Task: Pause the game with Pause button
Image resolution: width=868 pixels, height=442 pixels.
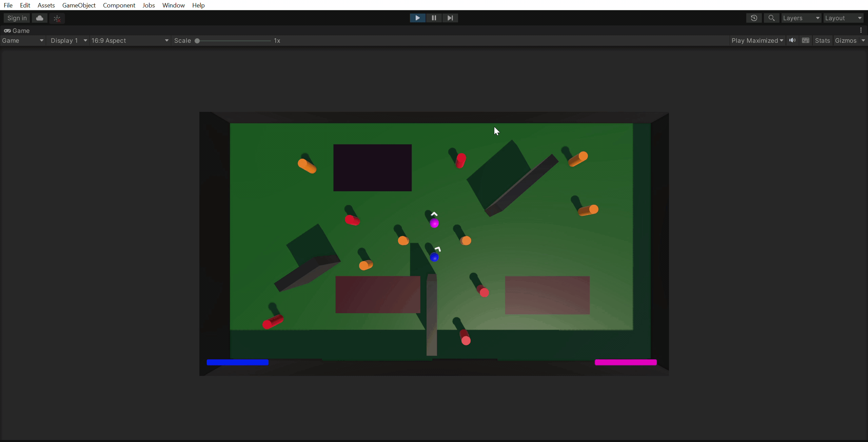Action: point(434,18)
